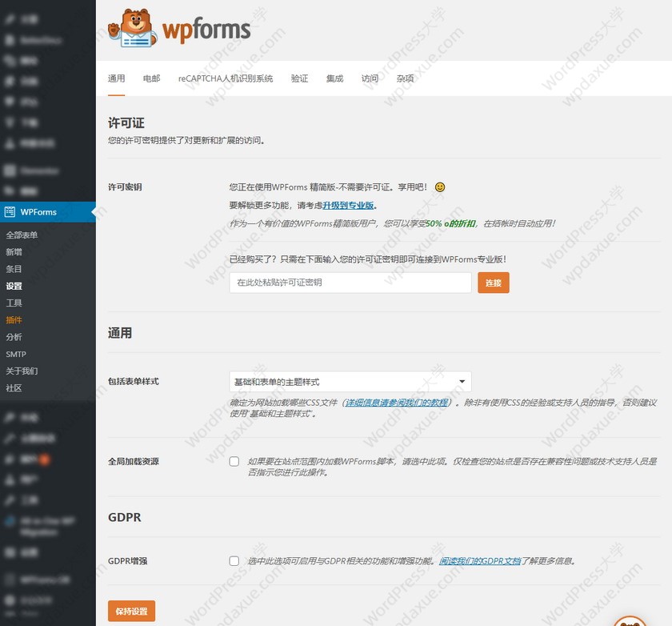Open the 包括表单样式 dropdown
Image resolution: width=672 pixels, height=626 pixels.
coord(350,382)
